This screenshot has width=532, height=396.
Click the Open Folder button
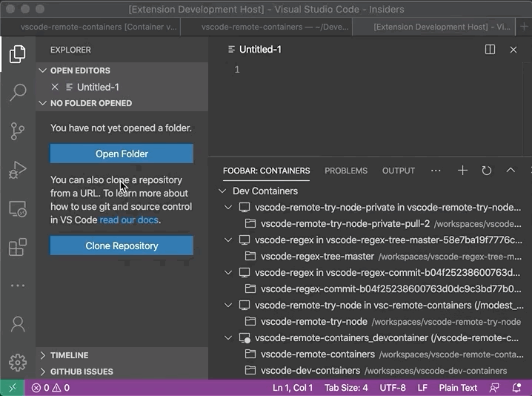[122, 154]
